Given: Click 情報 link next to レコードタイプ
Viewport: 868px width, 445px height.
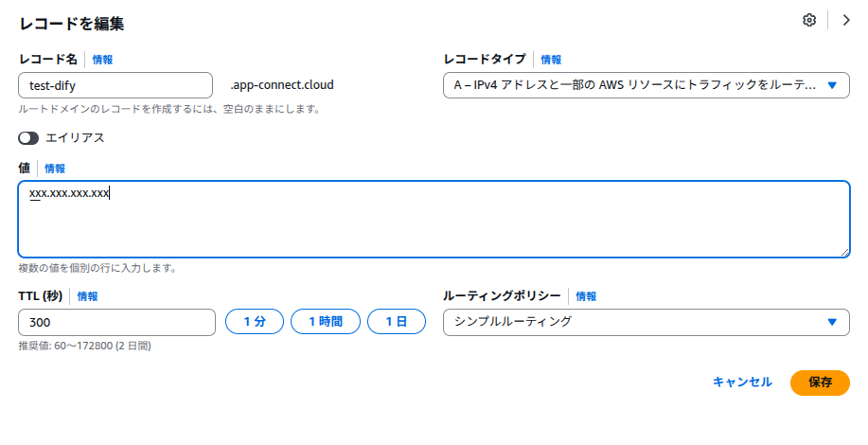Looking at the screenshot, I should tap(551, 60).
